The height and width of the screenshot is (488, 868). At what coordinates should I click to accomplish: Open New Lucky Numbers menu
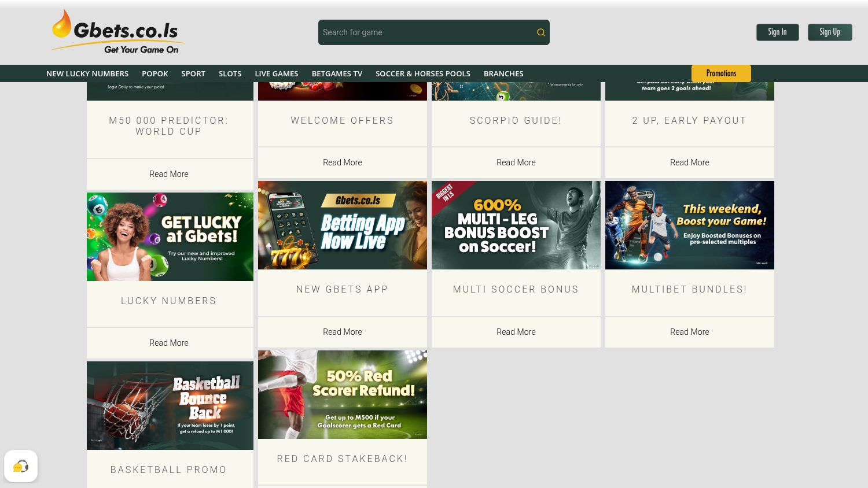87,73
